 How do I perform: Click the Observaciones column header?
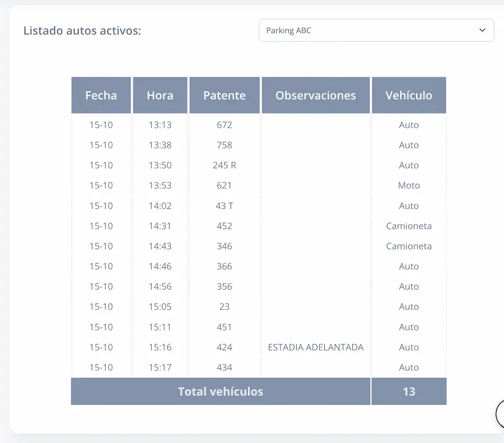coord(315,95)
